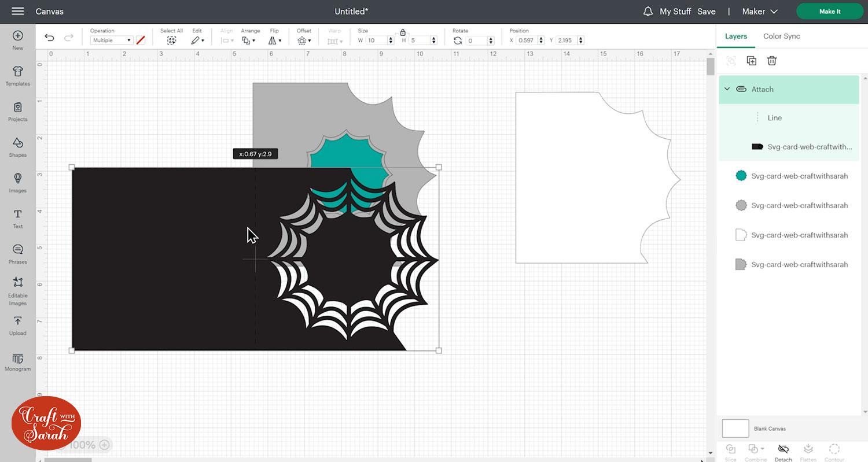Click the rotate icon in toolbar
The height and width of the screenshot is (462, 868).
pos(458,40)
